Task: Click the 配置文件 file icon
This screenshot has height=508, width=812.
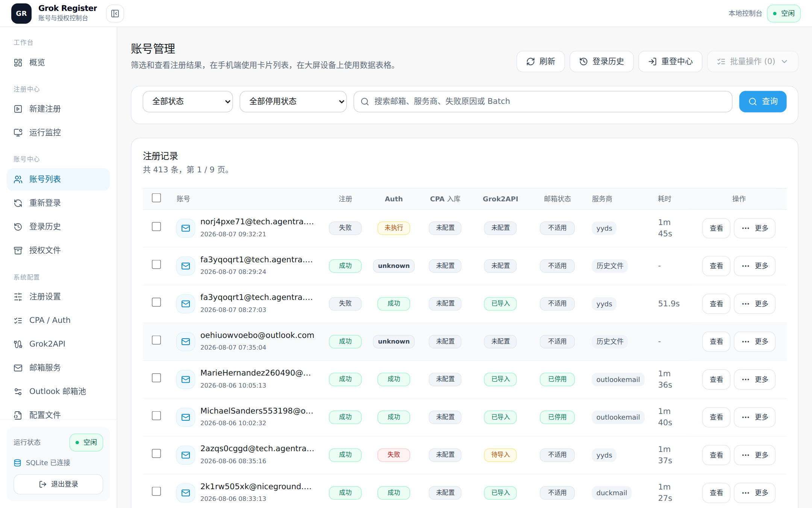Action: [18, 415]
